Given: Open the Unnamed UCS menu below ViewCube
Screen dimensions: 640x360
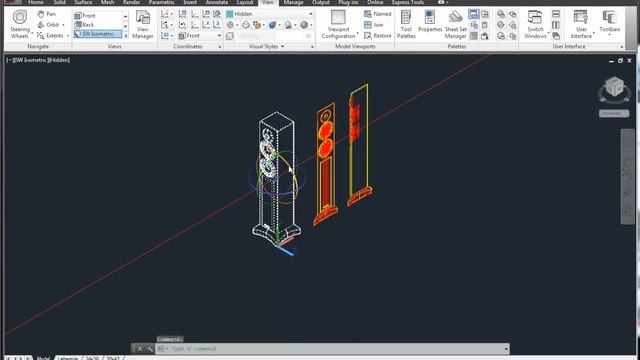Looking at the screenshot, I should click(x=614, y=113).
